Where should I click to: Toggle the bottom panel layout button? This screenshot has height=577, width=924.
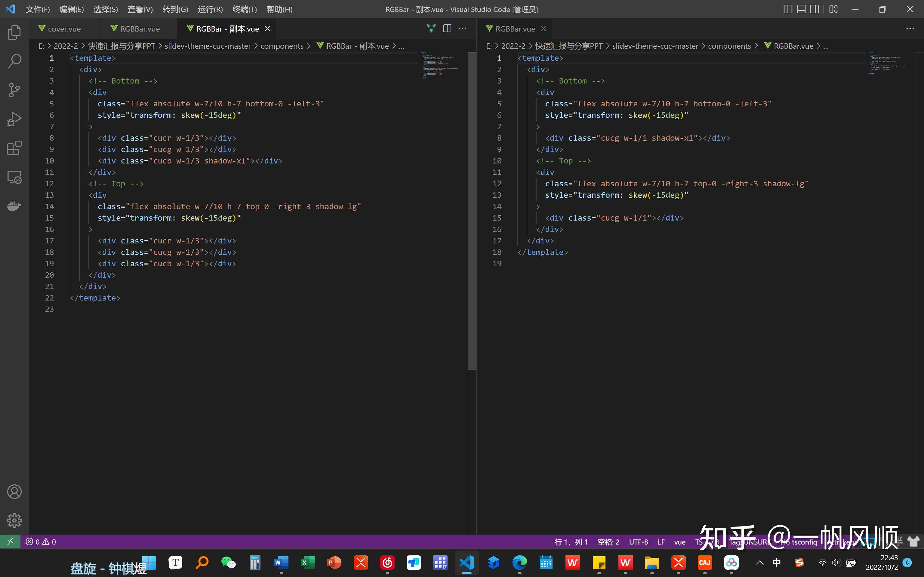[x=801, y=9]
